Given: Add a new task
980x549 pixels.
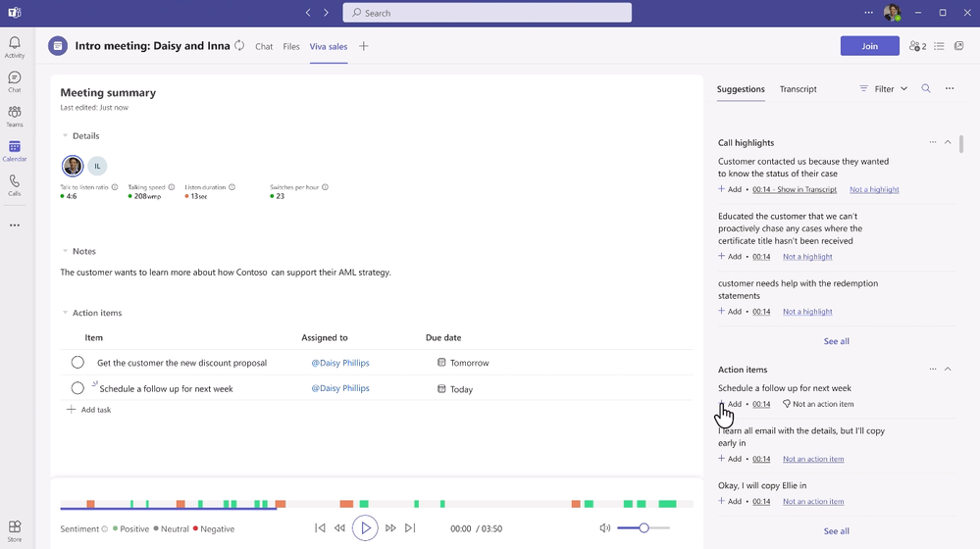Looking at the screenshot, I should pos(88,410).
